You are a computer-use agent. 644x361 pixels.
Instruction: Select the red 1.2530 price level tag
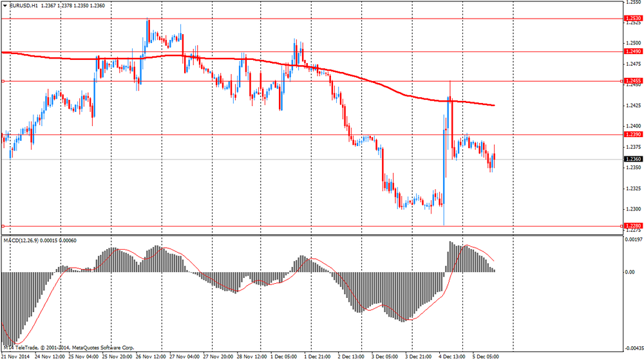pos(633,19)
